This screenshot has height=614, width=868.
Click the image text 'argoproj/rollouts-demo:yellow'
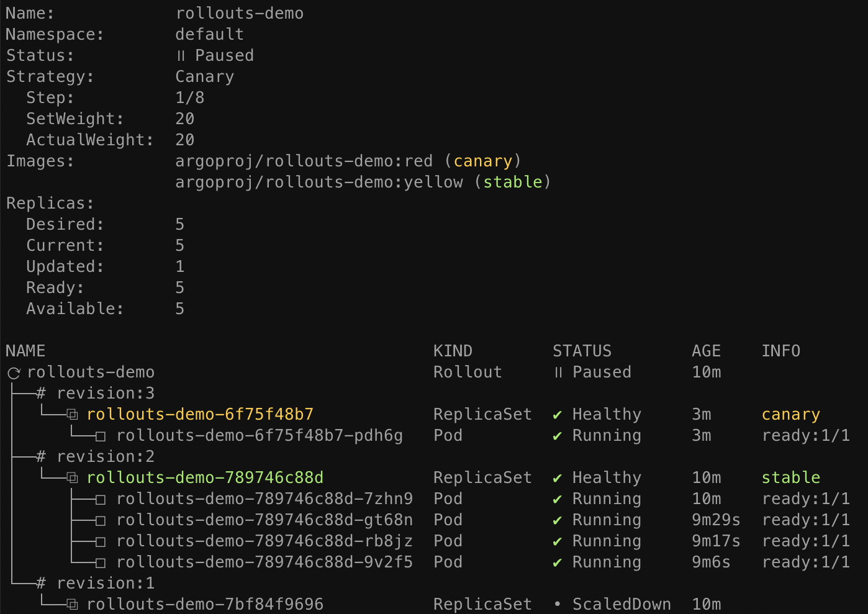pos(319,183)
